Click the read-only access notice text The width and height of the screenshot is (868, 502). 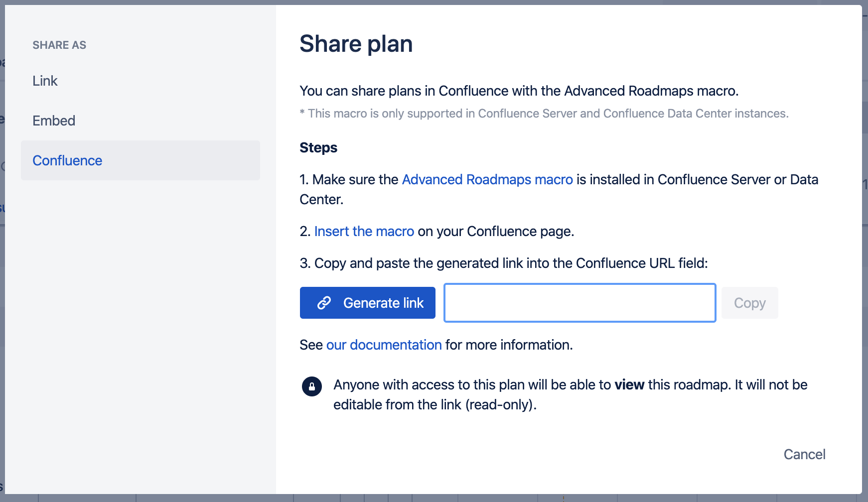click(x=571, y=394)
